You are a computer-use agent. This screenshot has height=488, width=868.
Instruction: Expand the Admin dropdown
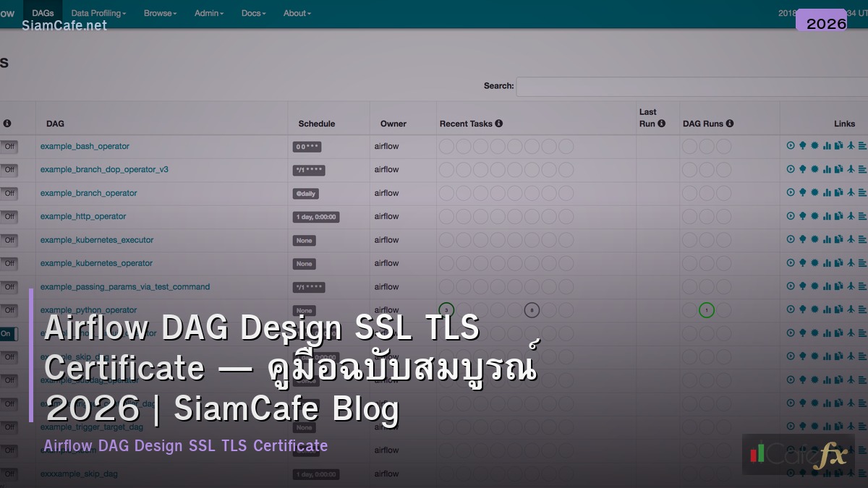208,12
